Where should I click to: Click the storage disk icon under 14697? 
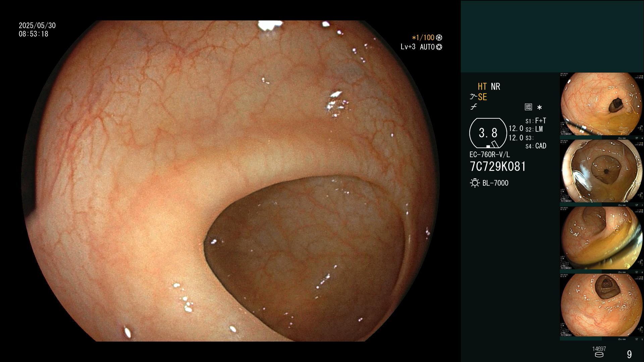click(x=599, y=355)
